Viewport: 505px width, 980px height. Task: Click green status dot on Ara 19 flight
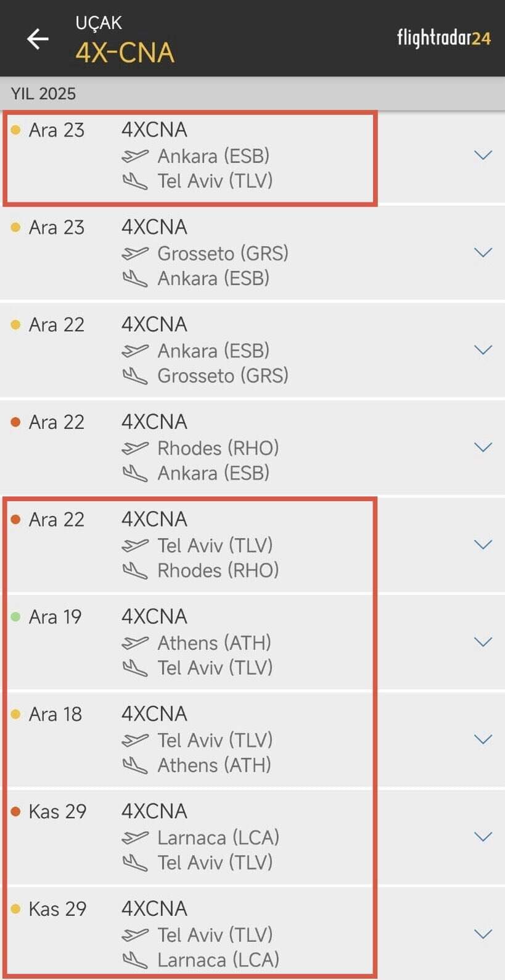[16, 617]
